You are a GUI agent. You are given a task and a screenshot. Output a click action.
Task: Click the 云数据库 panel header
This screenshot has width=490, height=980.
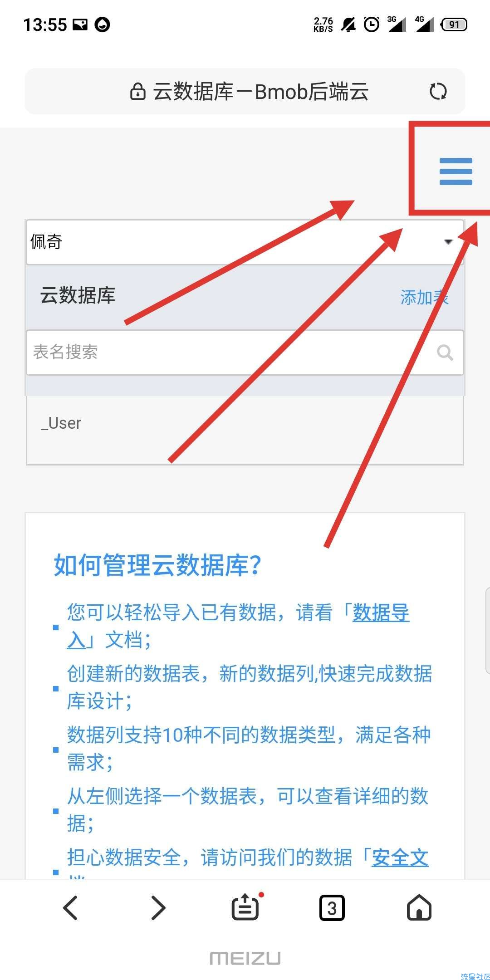click(x=245, y=296)
